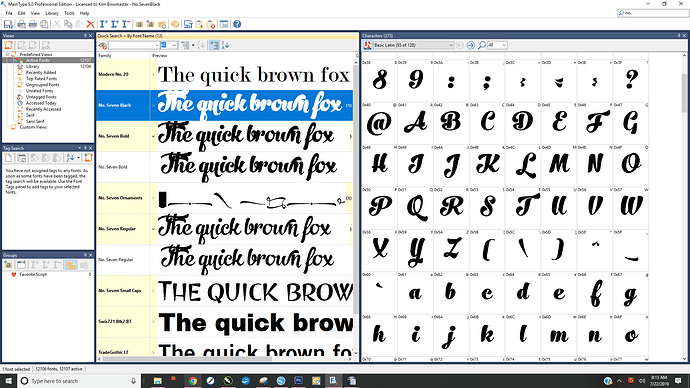Toggle the highlighted group-by-family icon in the font list toolbar
Screen dimensions: 690x388
click(214, 45)
